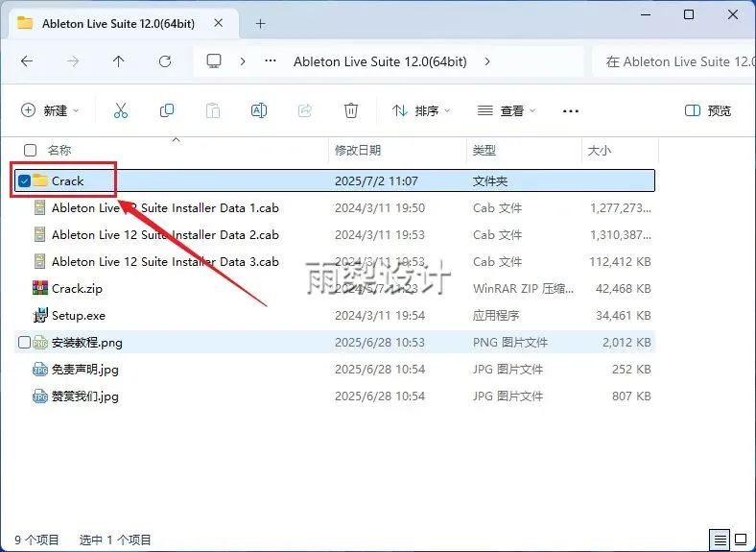Focus the search box in Ableton folder
Viewport: 756px width, 552px height.
[674, 61]
